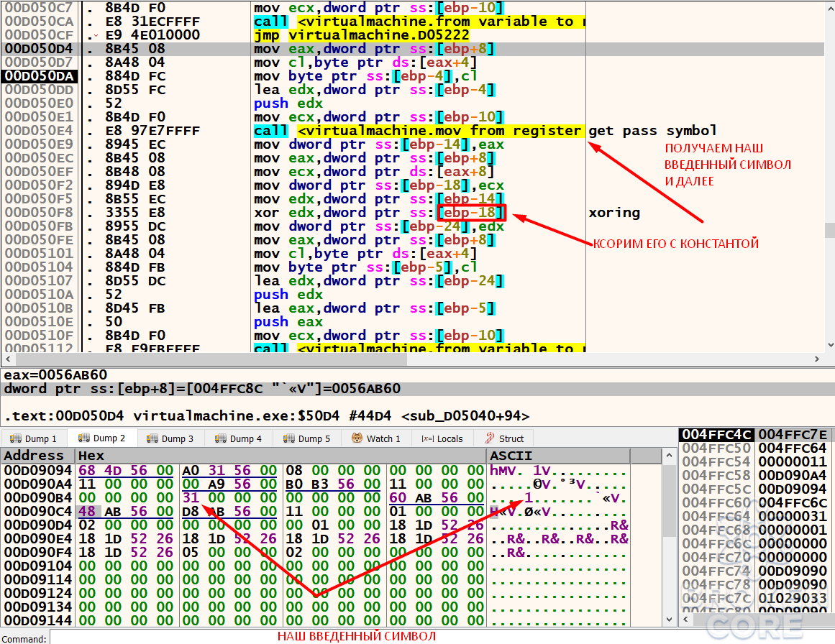Viewport: 835px width, 644px height.
Task: Click the 'get pass symbol' comment
Action: pyautogui.click(x=652, y=131)
